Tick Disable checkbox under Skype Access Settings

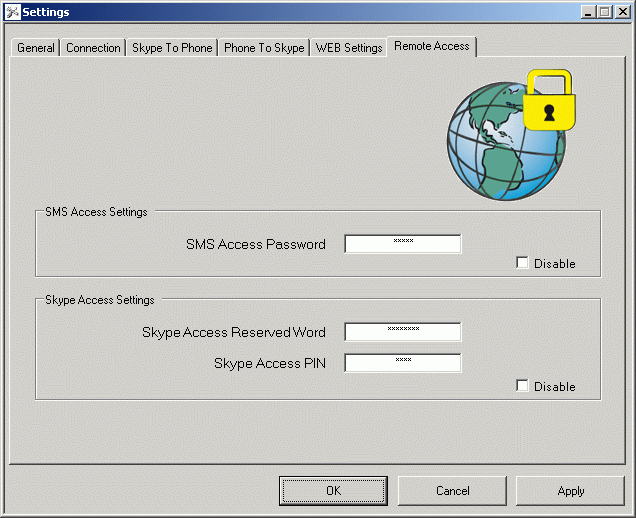pyautogui.click(x=522, y=386)
